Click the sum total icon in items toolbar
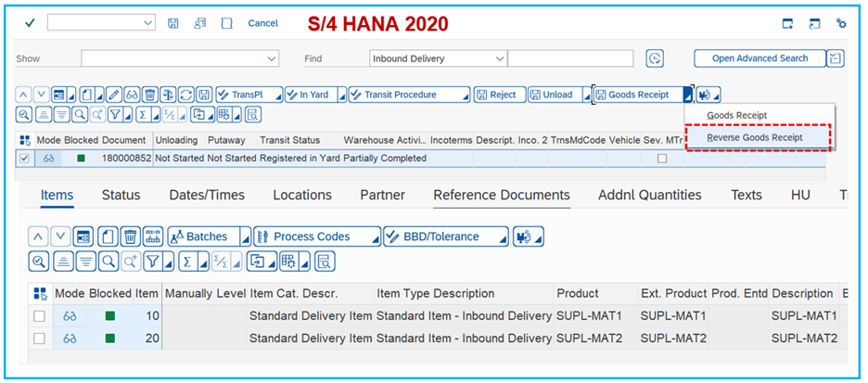The image size is (868, 383). [x=185, y=262]
